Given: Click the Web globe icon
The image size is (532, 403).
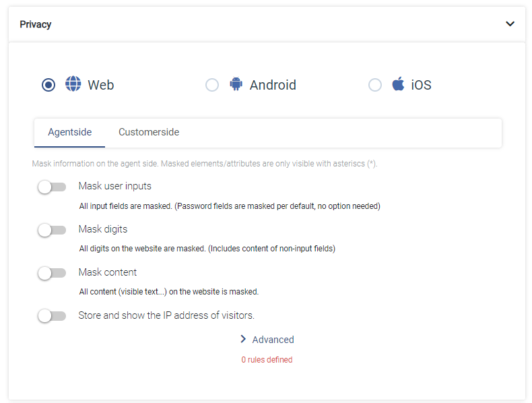Looking at the screenshot, I should (73, 84).
